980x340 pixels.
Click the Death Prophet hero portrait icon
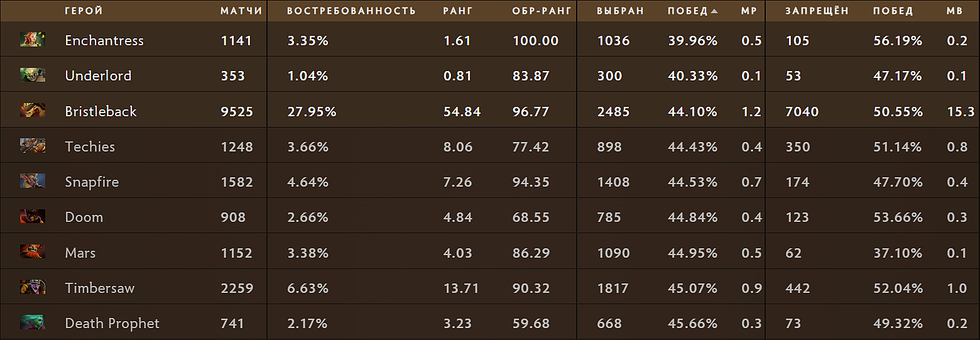[x=32, y=323]
